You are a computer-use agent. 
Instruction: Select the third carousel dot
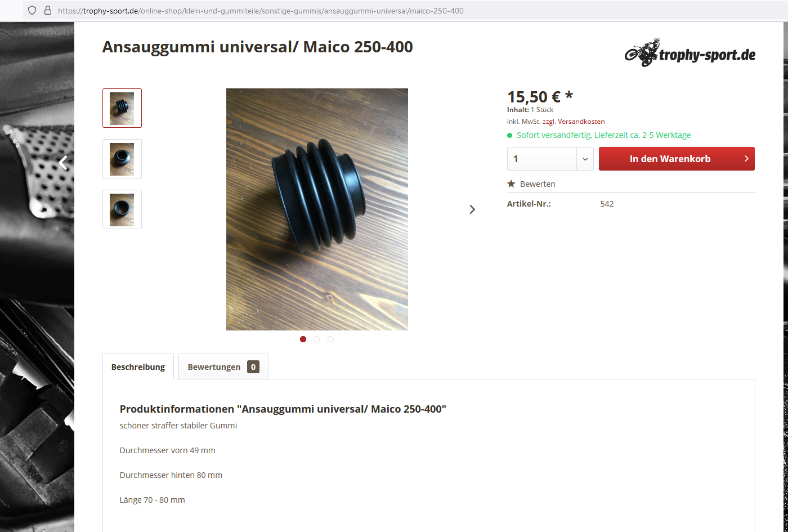click(x=330, y=339)
